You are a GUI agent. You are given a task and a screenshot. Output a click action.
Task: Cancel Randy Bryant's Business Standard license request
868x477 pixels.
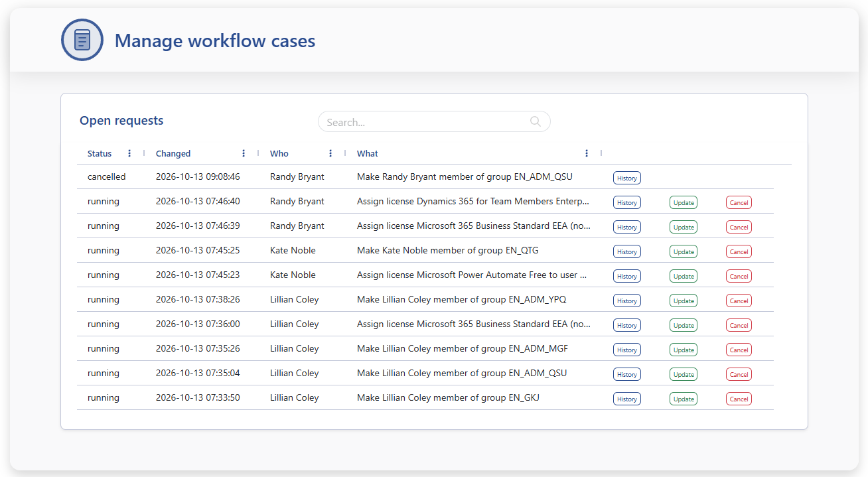coord(739,227)
